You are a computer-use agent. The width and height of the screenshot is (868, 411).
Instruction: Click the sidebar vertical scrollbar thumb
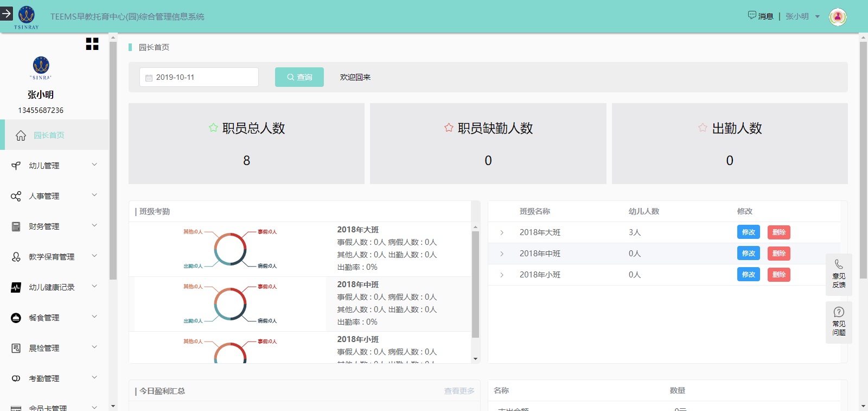point(113,160)
